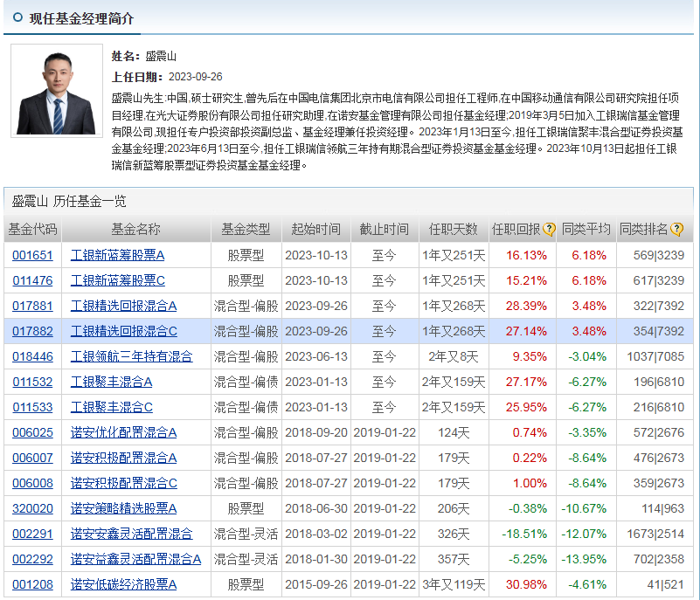Click the -18.51% return for 002291

pyautogui.click(x=524, y=534)
